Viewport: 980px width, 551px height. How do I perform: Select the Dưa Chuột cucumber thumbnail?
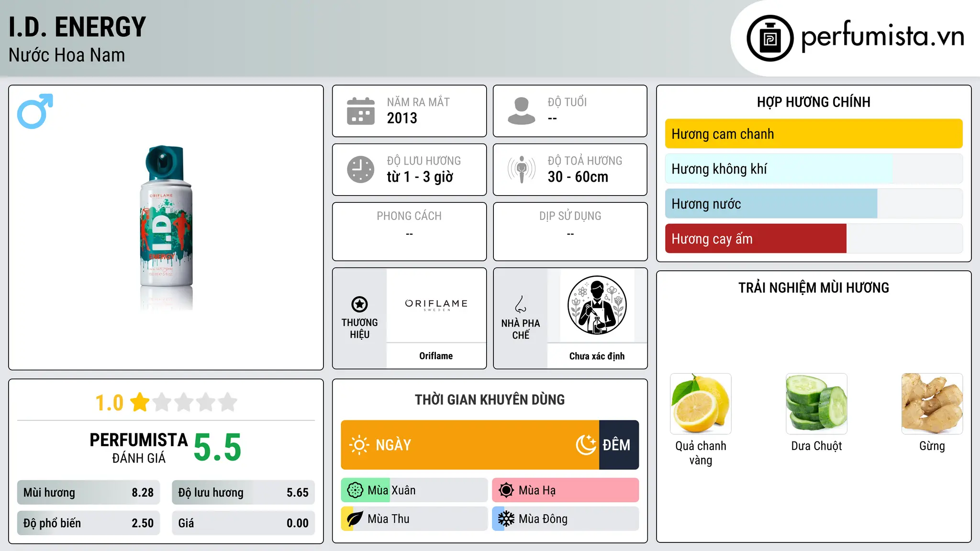point(816,404)
